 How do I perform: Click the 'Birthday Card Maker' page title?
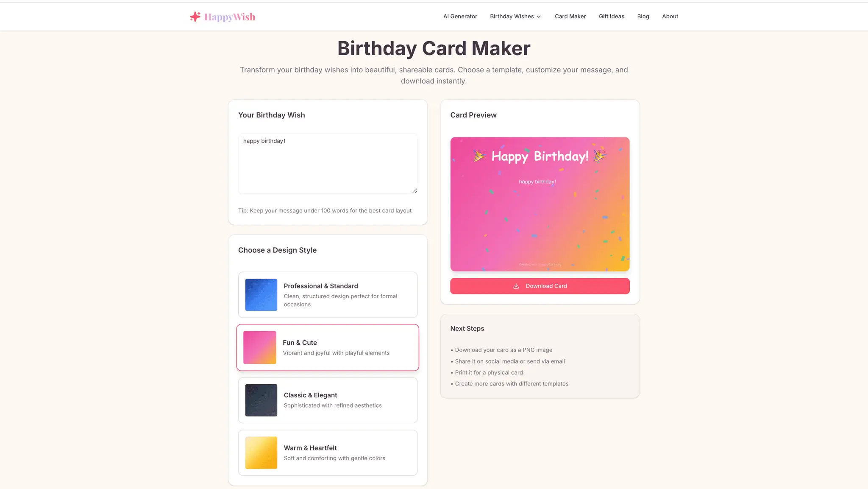coord(434,48)
